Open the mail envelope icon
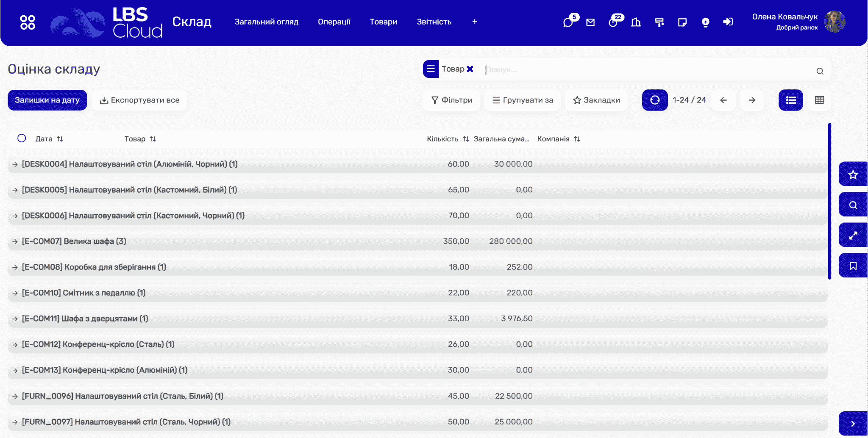 click(x=590, y=22)
